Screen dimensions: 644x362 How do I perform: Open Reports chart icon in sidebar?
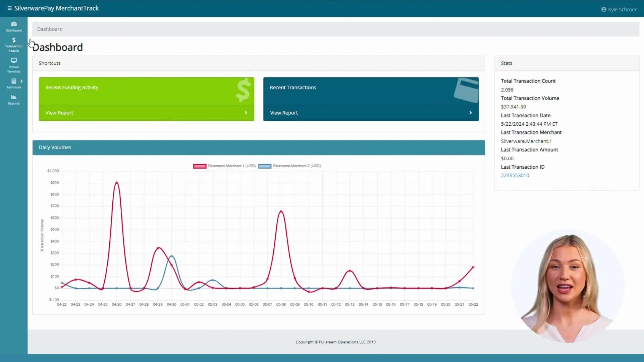[14, 97]
